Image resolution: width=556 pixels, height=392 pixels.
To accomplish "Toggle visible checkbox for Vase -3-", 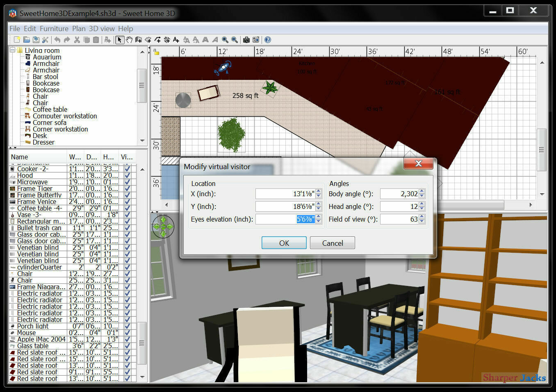I will (128, 215).
